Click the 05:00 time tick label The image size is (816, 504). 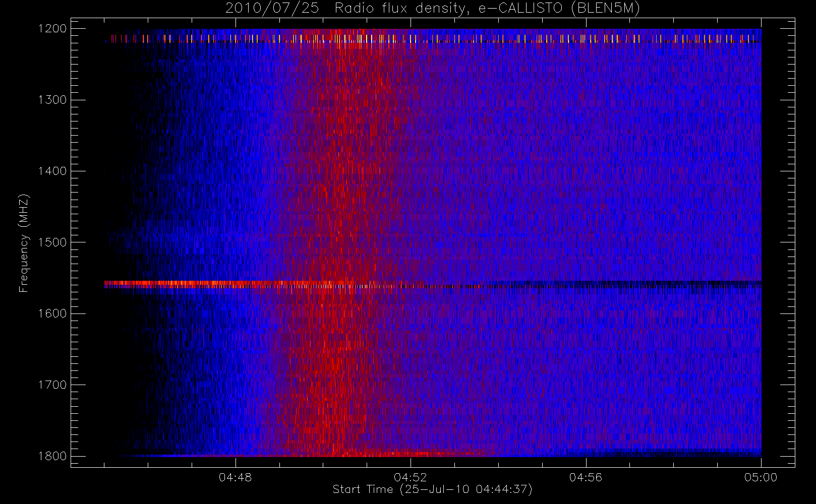(x=761, y=477)
